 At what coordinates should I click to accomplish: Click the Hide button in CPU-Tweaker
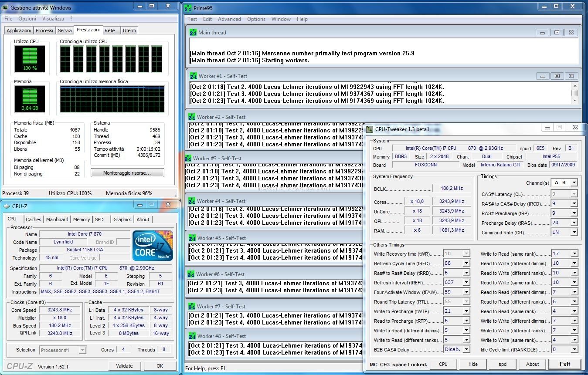(x=473, y=364)
